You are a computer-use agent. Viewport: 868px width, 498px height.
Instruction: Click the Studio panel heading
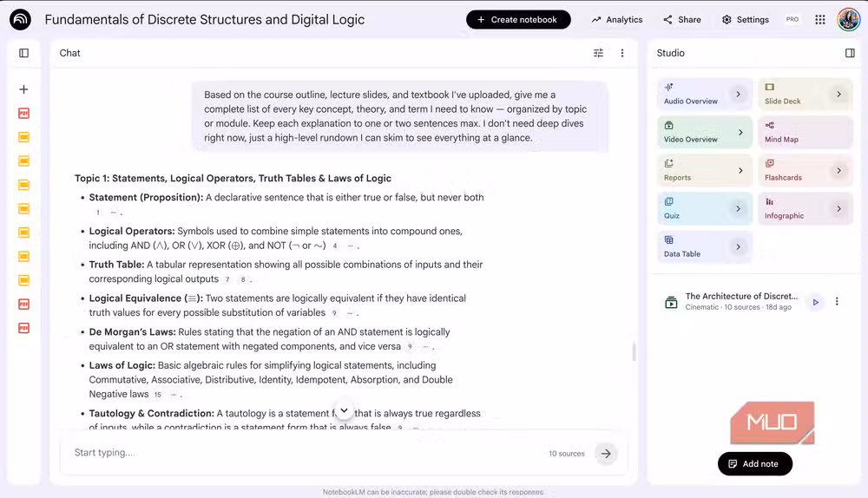[670, 53]
